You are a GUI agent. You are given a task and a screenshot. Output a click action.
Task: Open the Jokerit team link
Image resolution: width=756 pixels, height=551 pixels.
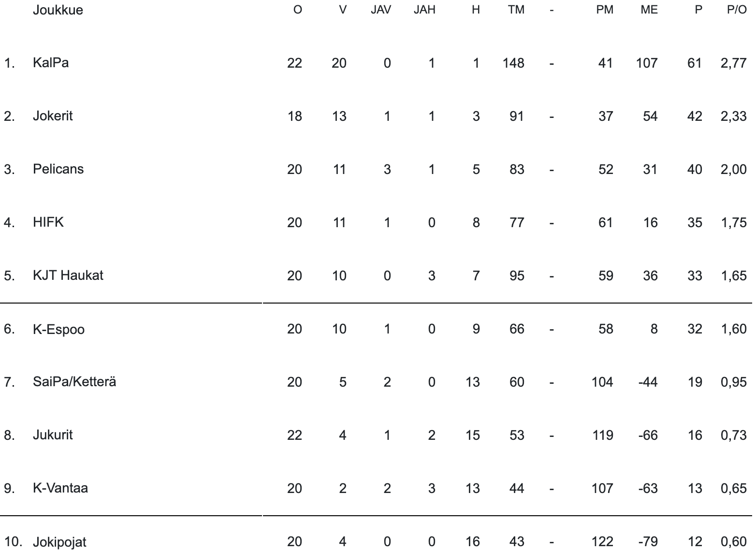(x=53, y=116)
